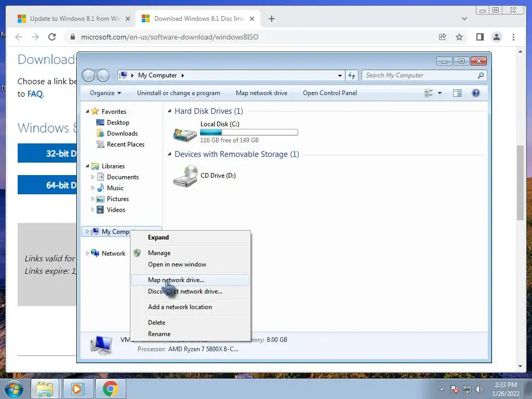Select Open in new window
This screenshot has width=532, height=399.
190,264
